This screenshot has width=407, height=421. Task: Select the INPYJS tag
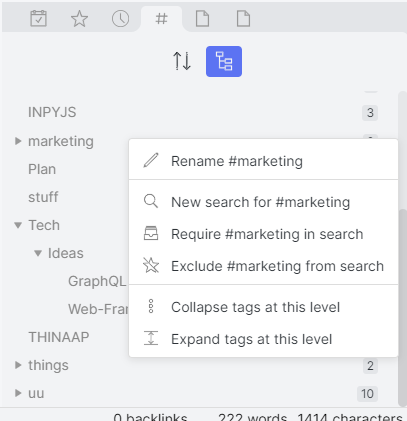(52, 113)
